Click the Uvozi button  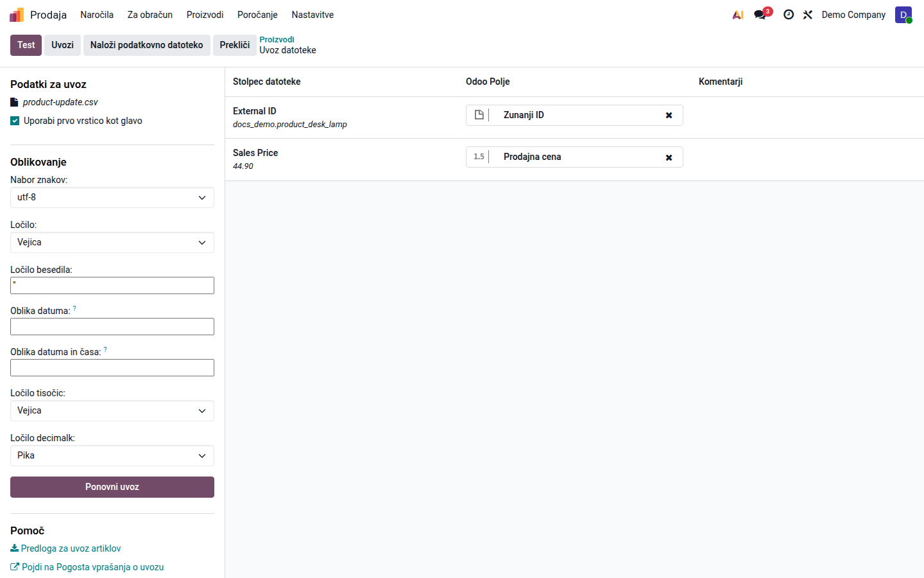63,45
